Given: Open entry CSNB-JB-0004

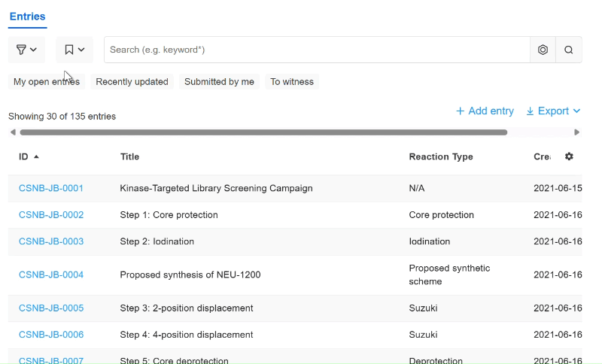Looking at the screenshot, I should click(51, 275).
